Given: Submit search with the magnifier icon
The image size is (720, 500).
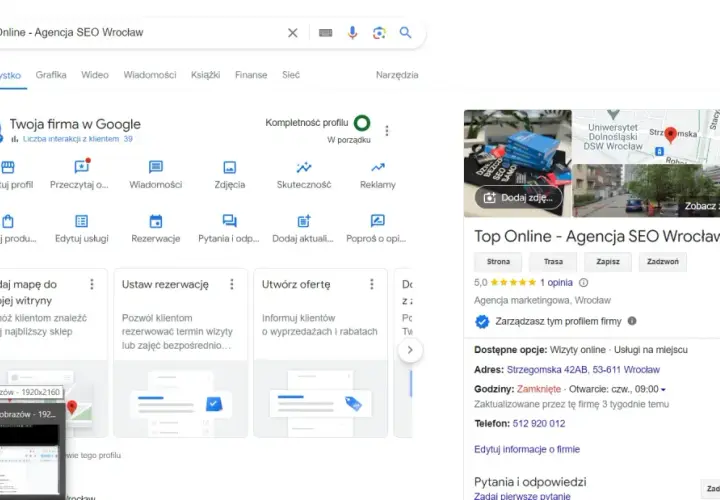Looking at the screenshot, I should tap(405, 33).
